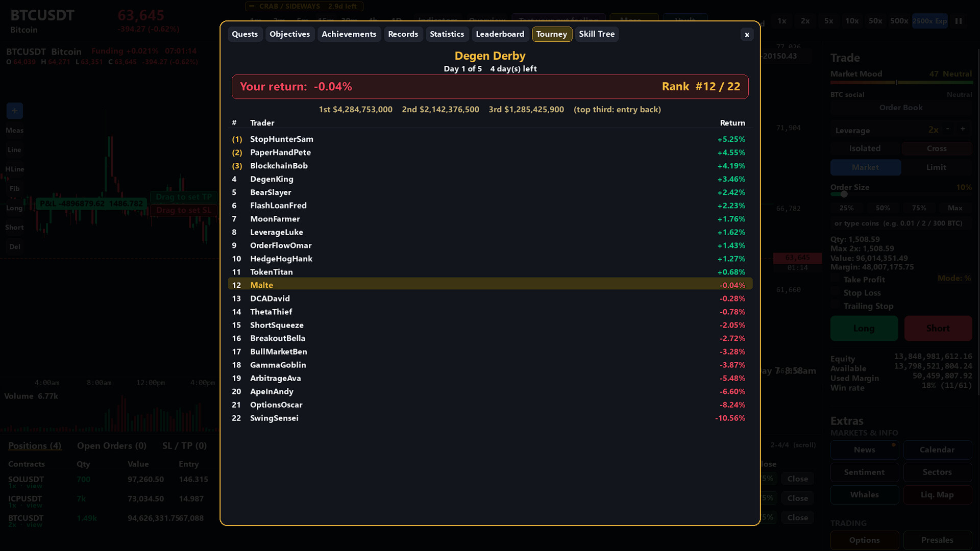This screenshot has width=980, height=551.
Task: Enable the Stop Loss checkbox
Action: tap(835, 293)
